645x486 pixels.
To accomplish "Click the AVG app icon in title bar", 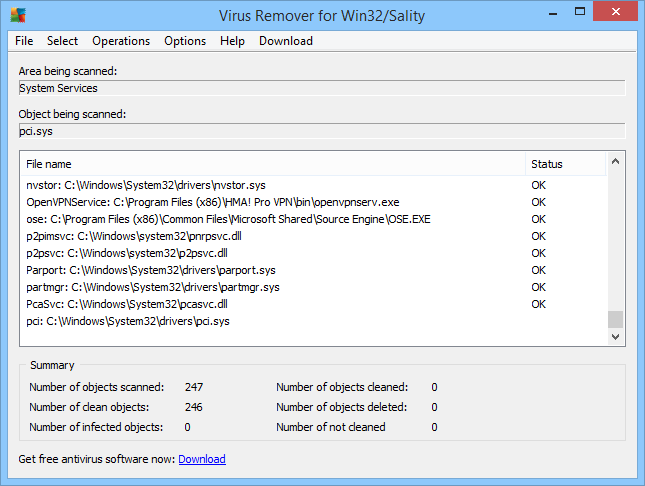I will (x=18, y=15).
